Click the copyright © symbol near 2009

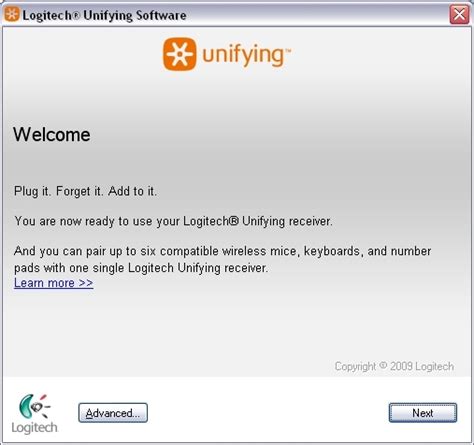[383, 365]
